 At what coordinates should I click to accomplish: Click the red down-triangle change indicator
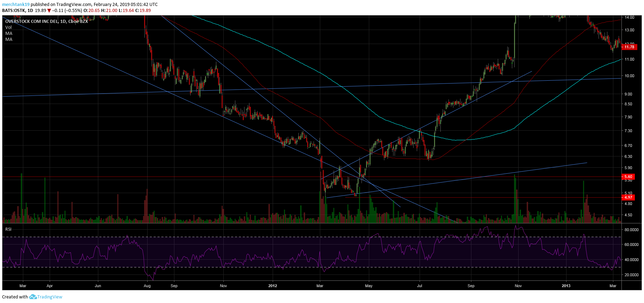point(49,11)
